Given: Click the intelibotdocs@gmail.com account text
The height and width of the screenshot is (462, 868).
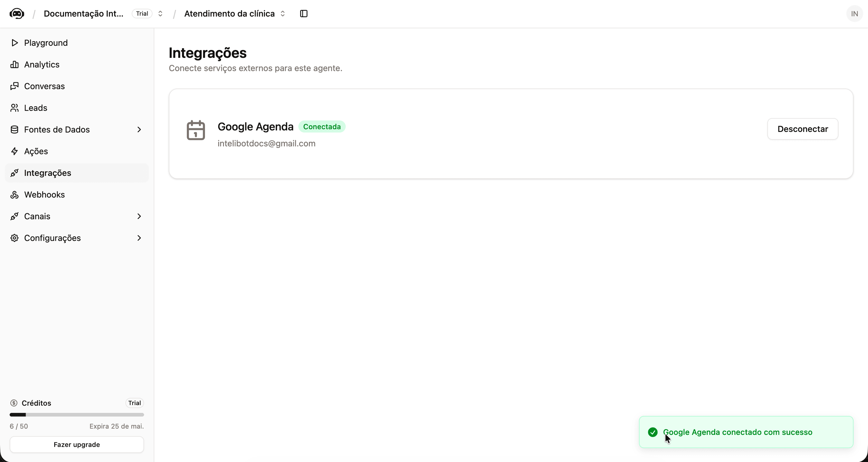Looking at the screenshot, I should pyautogui.click(x=266, y=143).
